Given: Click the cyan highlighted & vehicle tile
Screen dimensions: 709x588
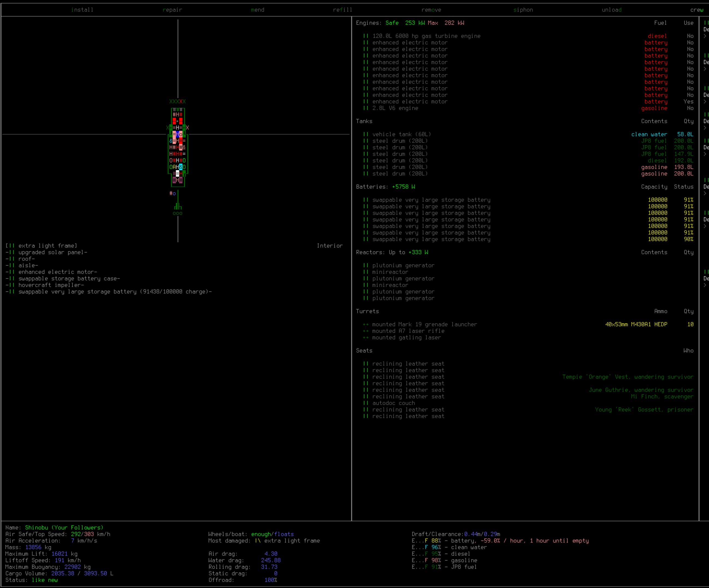Looking at the screenshot, I should pos(181,167).
